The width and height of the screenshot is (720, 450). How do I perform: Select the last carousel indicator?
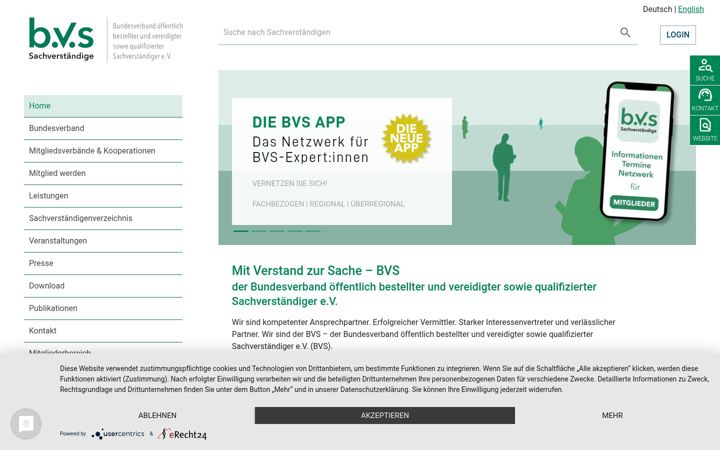tap(313, 231)
